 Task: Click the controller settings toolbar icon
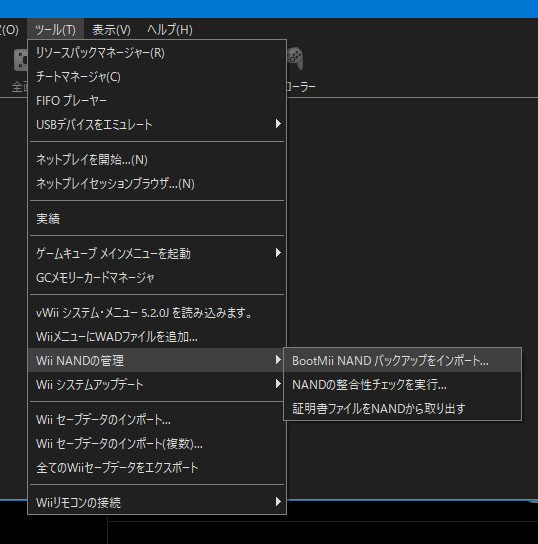[x=296, y=58]
